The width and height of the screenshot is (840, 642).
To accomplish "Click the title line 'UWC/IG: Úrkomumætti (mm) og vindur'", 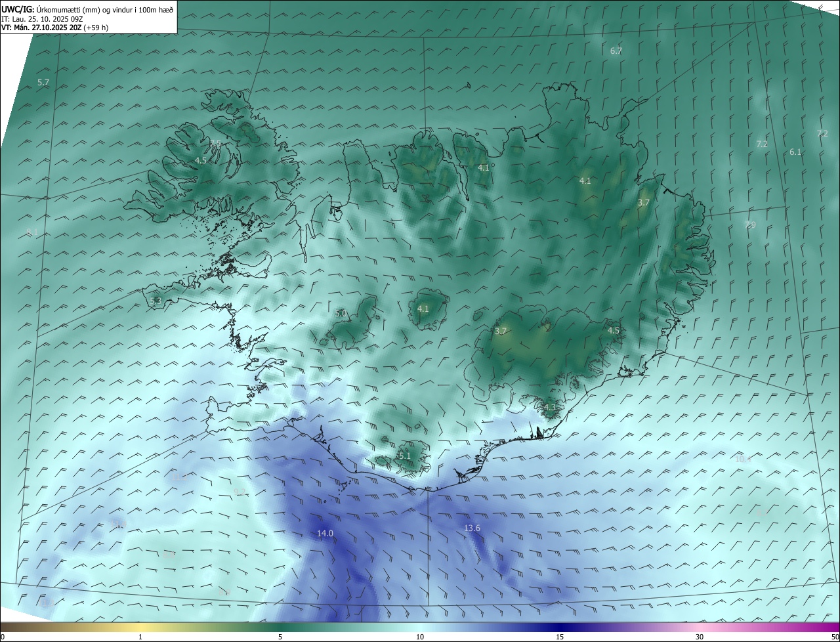I will [x=87, y=9].
